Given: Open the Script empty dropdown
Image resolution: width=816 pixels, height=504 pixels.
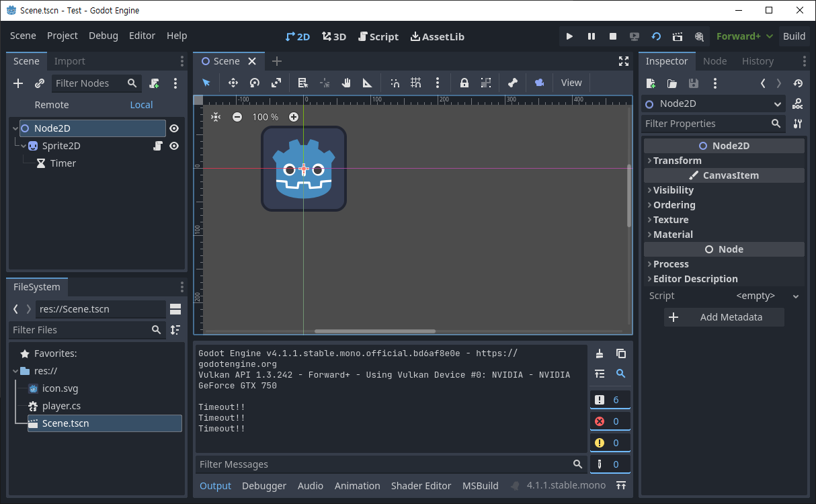Looking at the screenshot, I should [768, 296].
